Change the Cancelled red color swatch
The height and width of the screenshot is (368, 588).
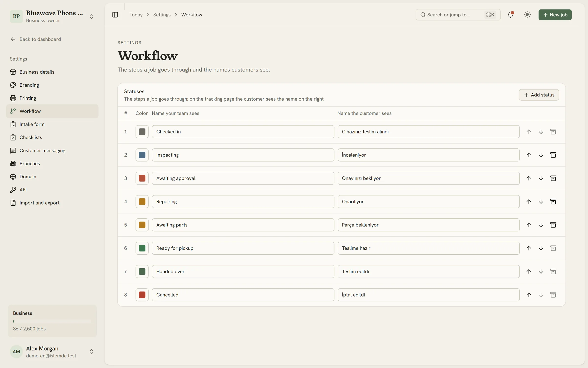pyautogui.click(x=142, y=295)
